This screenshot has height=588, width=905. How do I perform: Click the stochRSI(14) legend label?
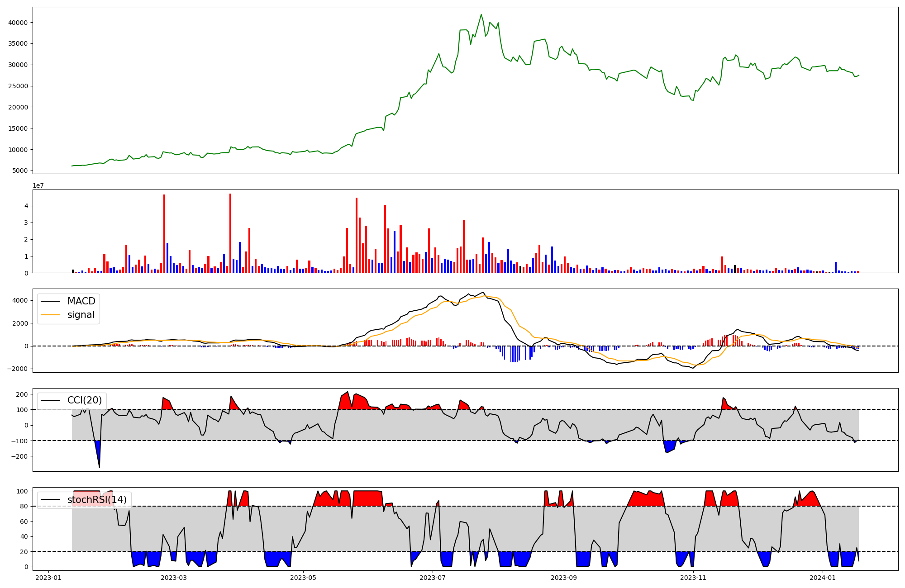click(x=97, y=500)
